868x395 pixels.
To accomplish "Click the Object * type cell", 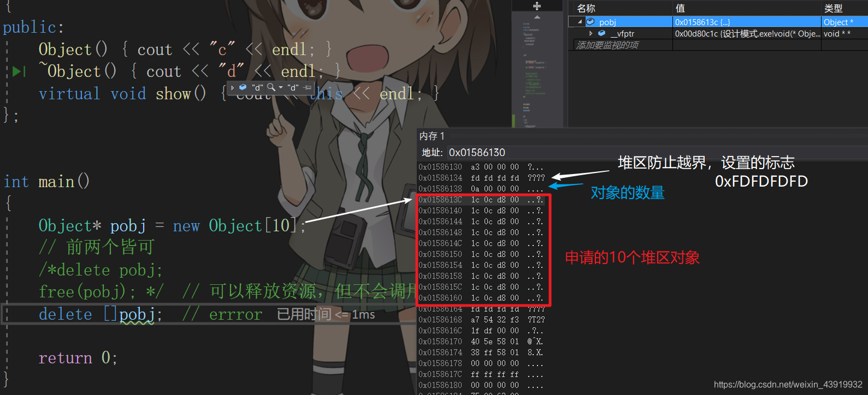I will pyautogui.click(x=845, y=22).
